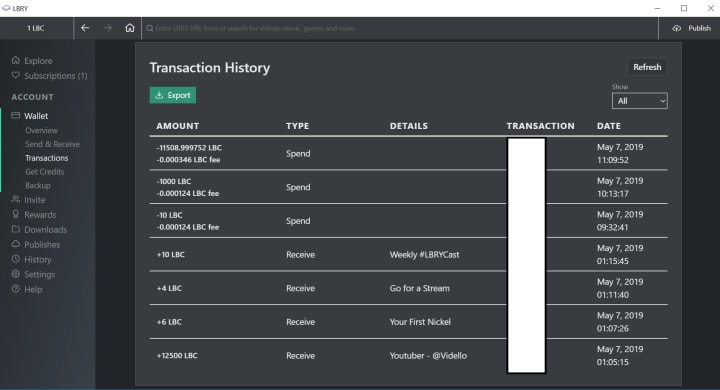The height and width of the screenshot is (390, 720).
Task: Open Get Credits page
Action: pos(45,172)
